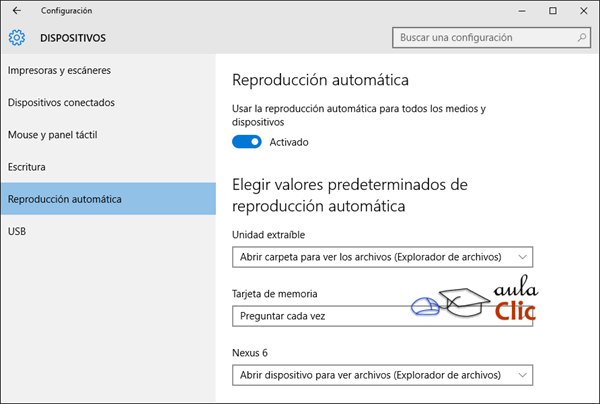Screen dimensions: 600x404
Task: Click the DISPOSITIVOS header title
Action: click(x=73, y=38)
